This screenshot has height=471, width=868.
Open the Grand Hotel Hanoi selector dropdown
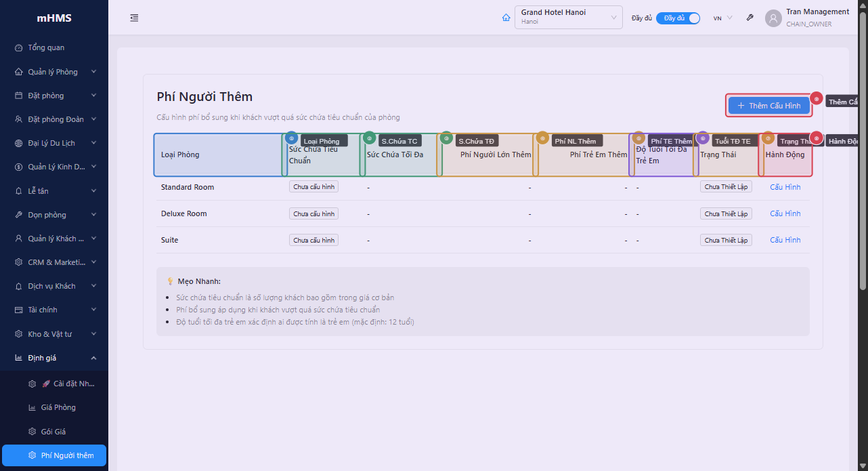coord(568,18)
